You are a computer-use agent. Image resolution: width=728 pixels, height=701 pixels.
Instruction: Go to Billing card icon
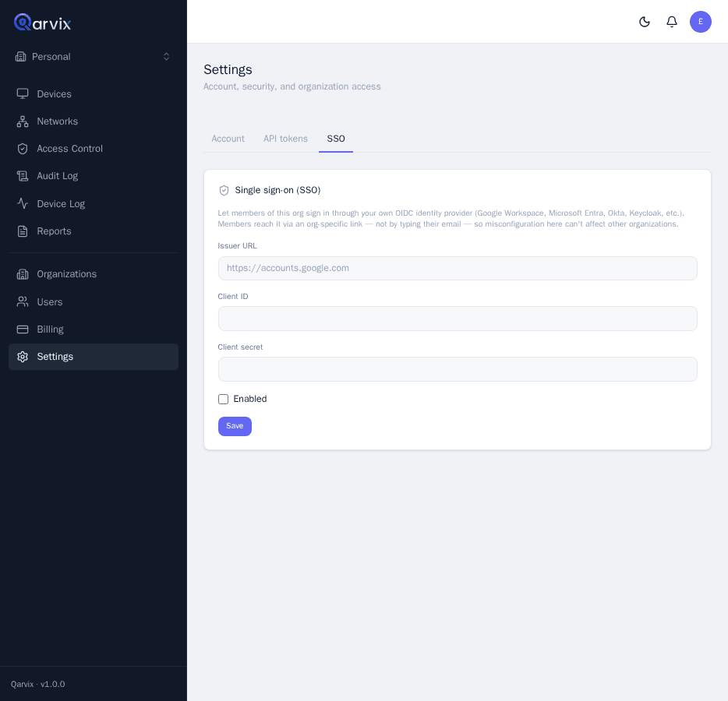[23, 329]
